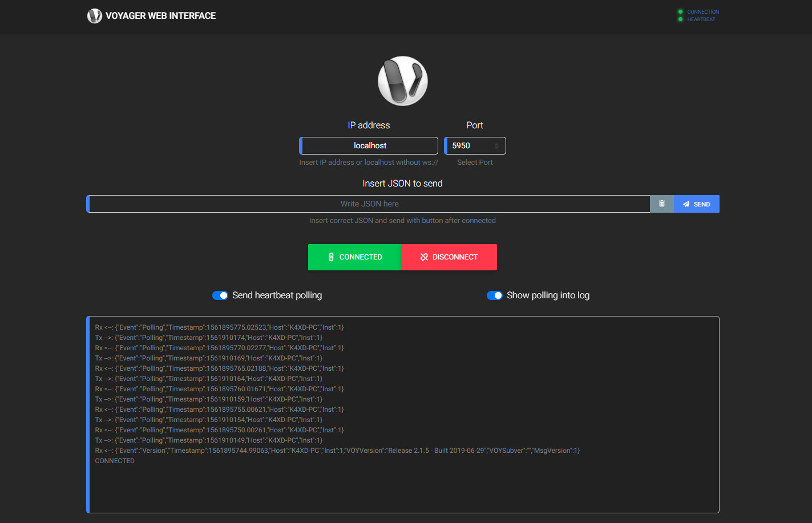Click the Insert JSON to send heading
Screen dimensions: 812x523
[x=403, y=184]
